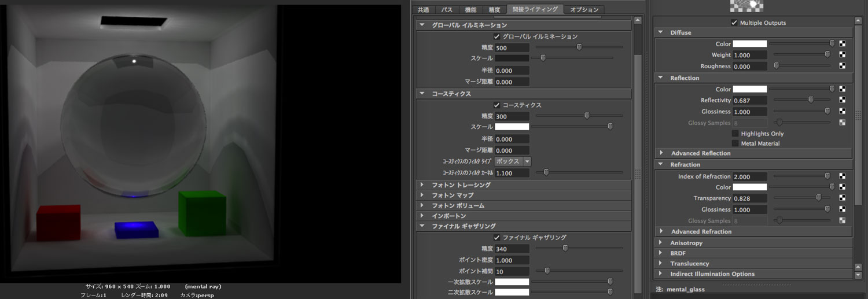
Task: Click attribute editor scrollbar down arrow
Action: [858, 275]
